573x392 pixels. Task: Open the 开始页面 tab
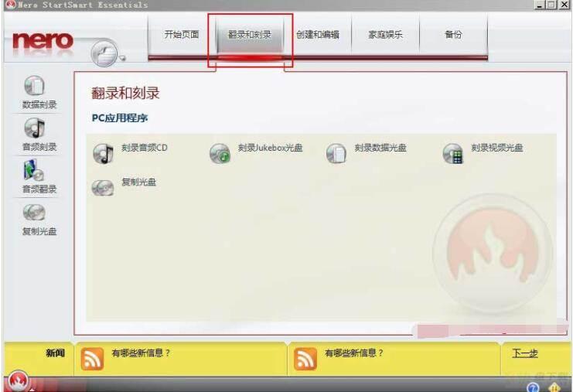(181, 35)
